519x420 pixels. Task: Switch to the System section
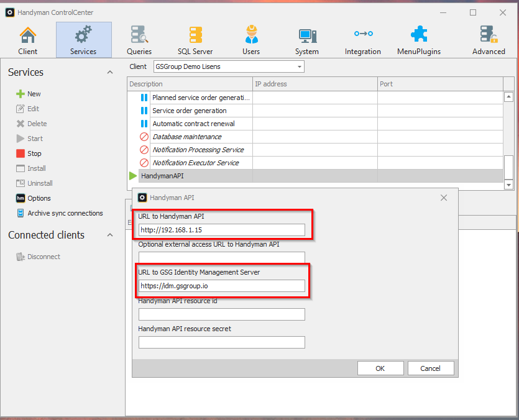[x=307, y=40]
